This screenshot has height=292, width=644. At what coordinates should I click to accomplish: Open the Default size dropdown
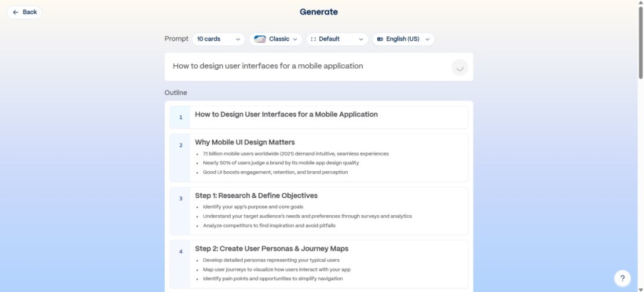pyautogui.click(x=337, y=39)
